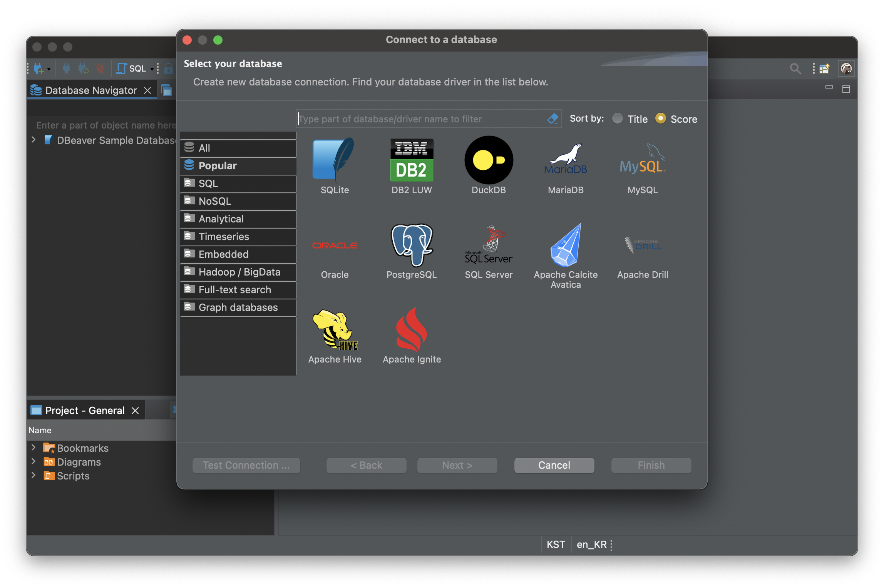884x588 pixels.
Task: Minimize the editor area panel
Action: 829,88
